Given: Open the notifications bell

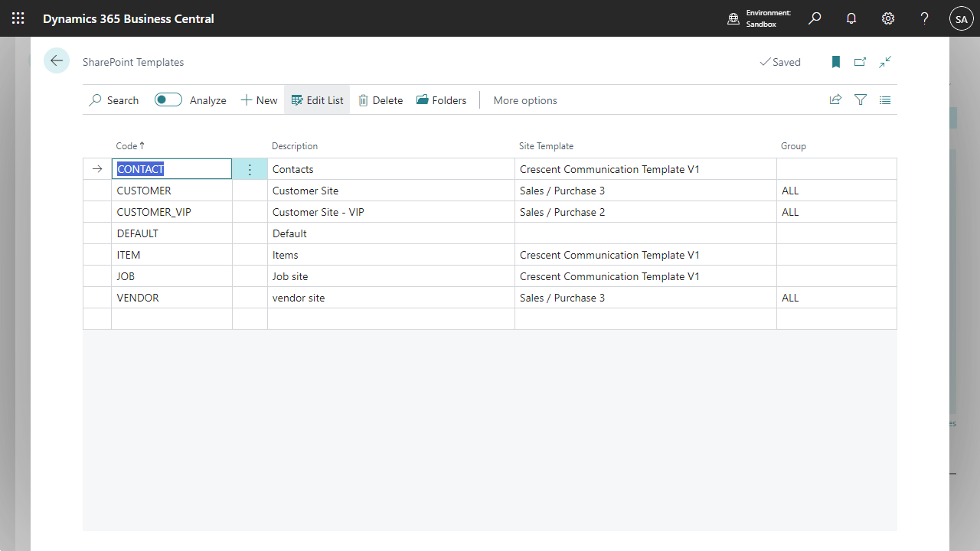Looking at the screenshot, I should click(x=851, y=18).
